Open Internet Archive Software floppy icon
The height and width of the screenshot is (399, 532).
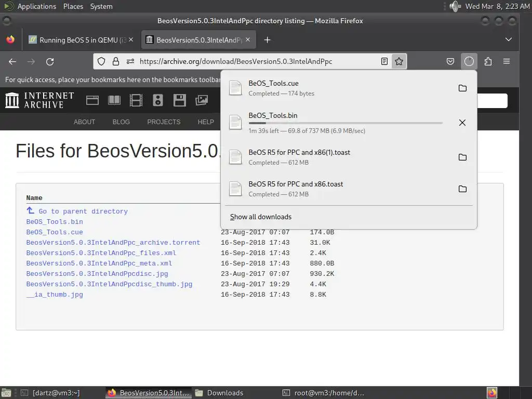[x=179, y=100]
